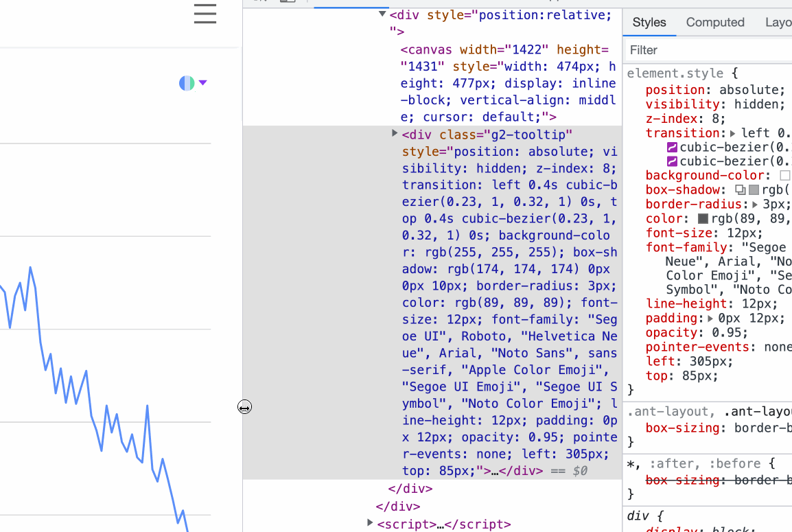The width and height of the screenshot is (792, 532).
Task: Open the background-color swatch
Action: [x=784, y=175]
